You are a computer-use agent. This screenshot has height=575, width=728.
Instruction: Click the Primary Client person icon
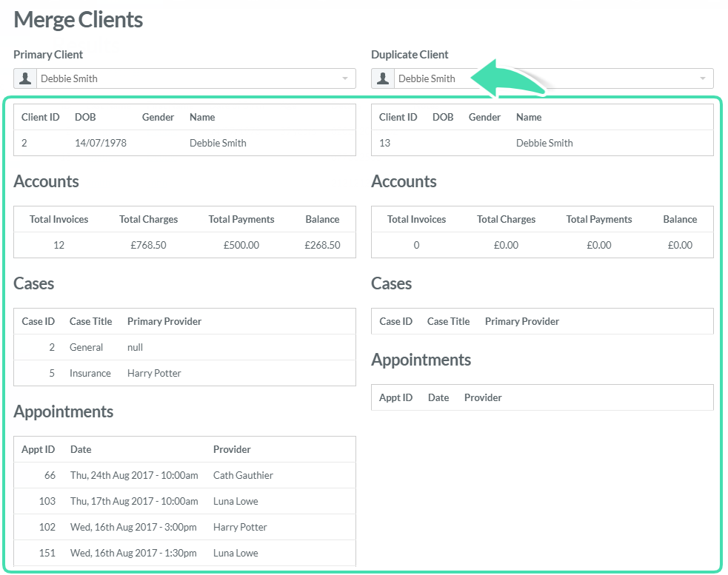pos(25,78)
